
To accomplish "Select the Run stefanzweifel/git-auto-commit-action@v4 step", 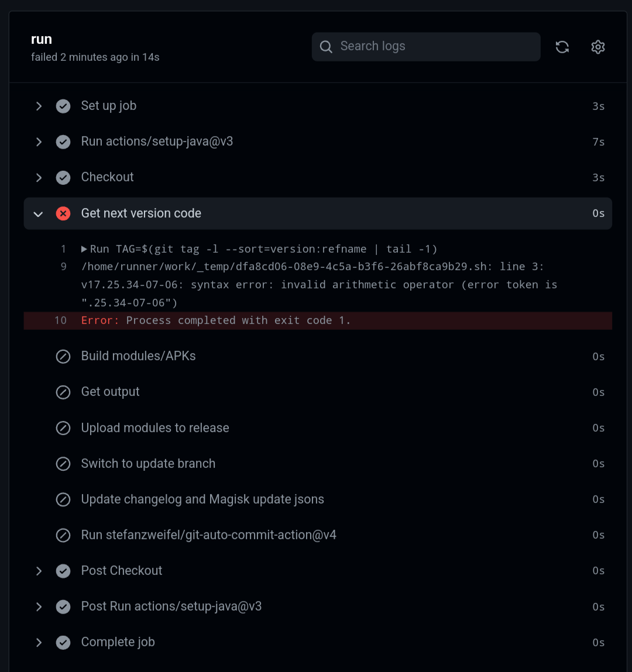I will point(209,535).
